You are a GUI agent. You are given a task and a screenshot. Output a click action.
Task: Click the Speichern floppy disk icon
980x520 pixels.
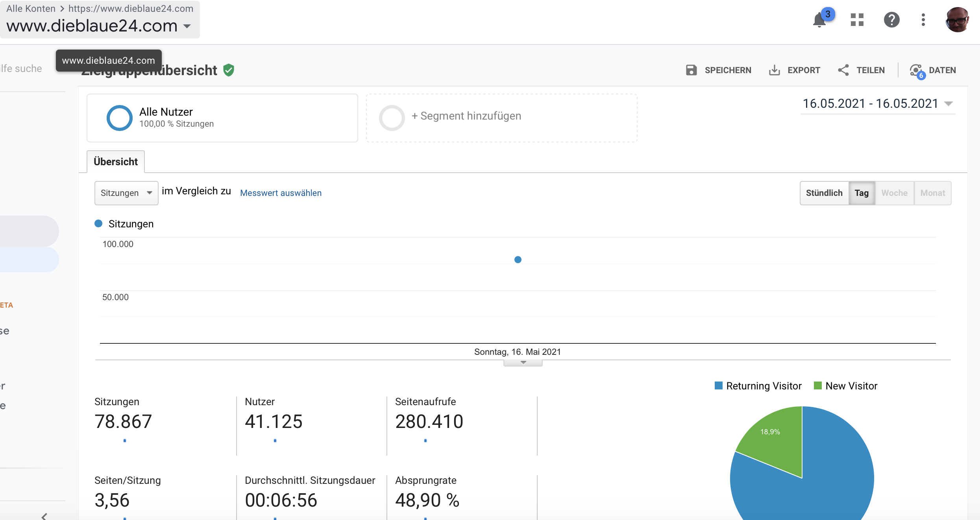691,70
